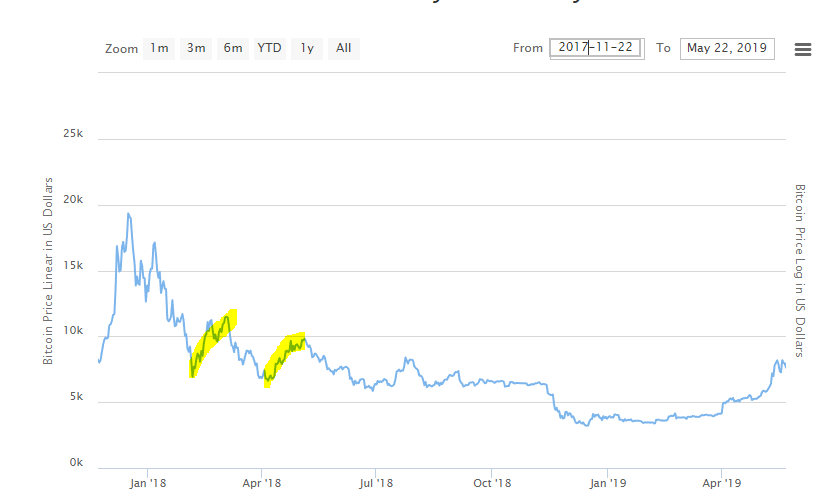
Task: Click the Jan '18 x-axis label
Action: click(x=148, y=483)
